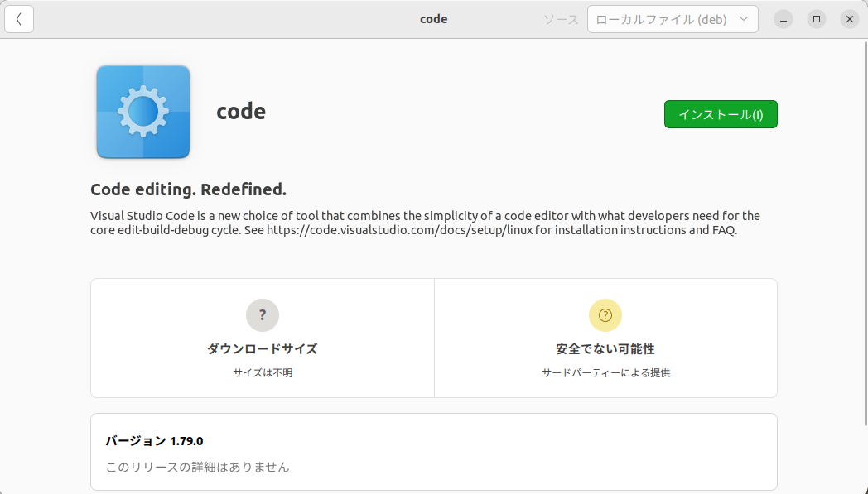This screenshot has width=868, height=494.
Task: Click the Visual Studio Code description paragraph
Action: click(x=425, y=223)
